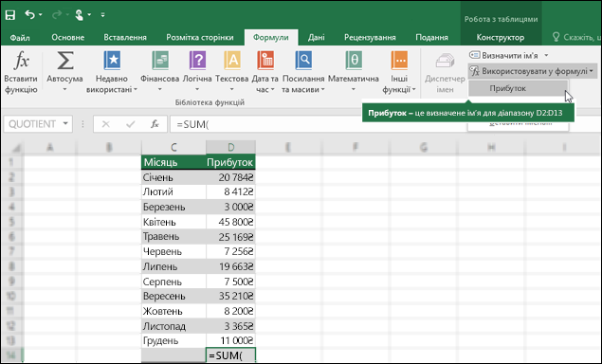Click cell Березень
The height and width of the screenshot is (364, 602).
(x=173, y=207)
